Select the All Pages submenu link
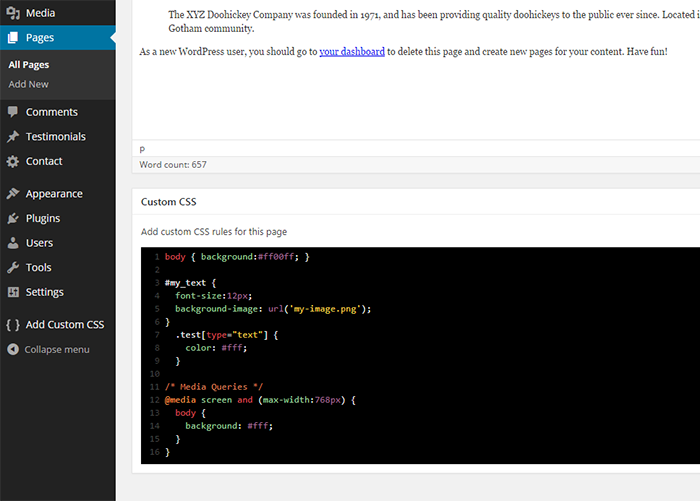Viewport: 700px width, 501px height. click(x=29, y=65)
